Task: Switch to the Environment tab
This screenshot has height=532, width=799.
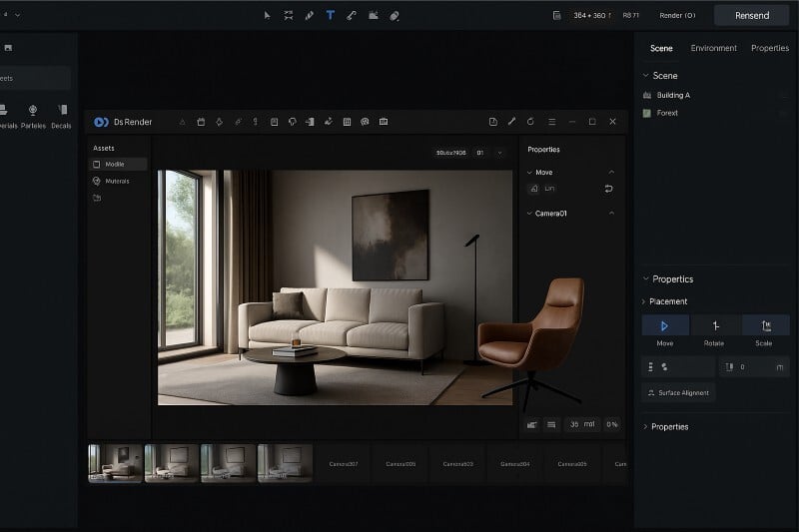Action: [713, 48]
